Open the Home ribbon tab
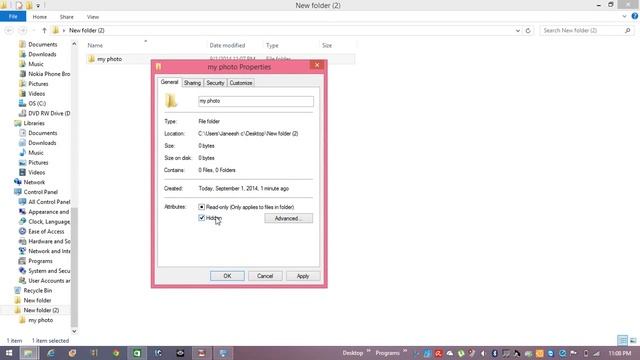This screenshot has width=640, height=360. 40,17
